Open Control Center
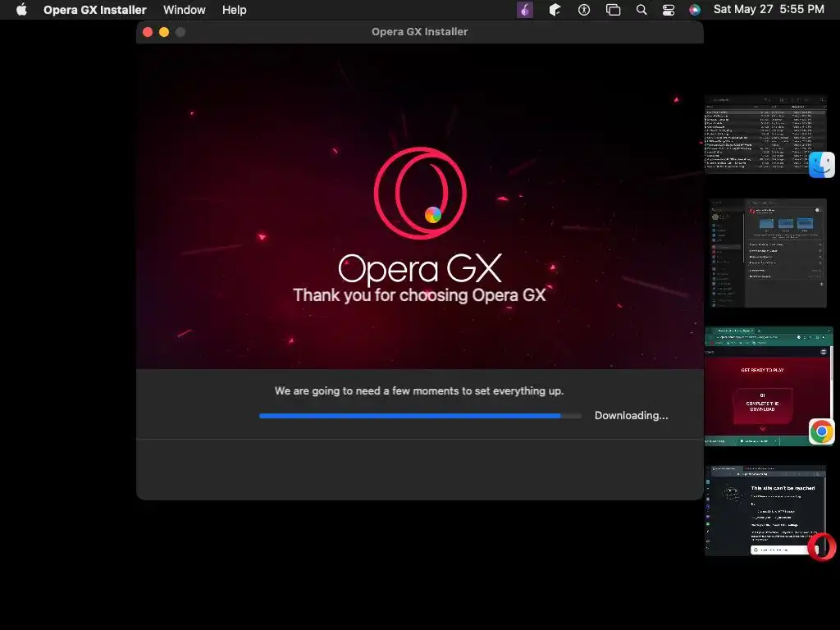840x630 pixels. click(x=669, y=10)
